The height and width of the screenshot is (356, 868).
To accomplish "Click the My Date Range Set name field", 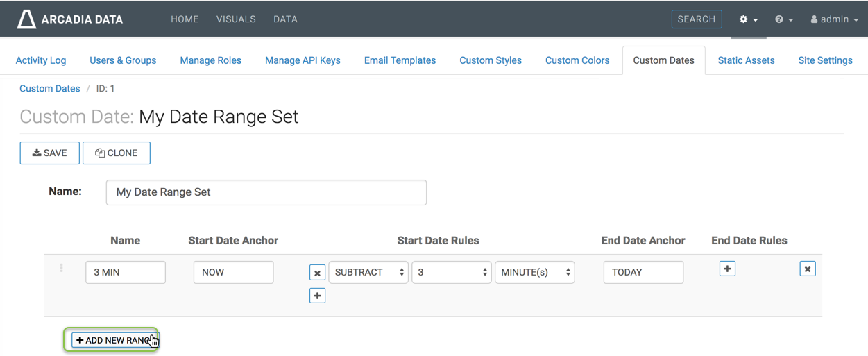I will pos(266,192).
